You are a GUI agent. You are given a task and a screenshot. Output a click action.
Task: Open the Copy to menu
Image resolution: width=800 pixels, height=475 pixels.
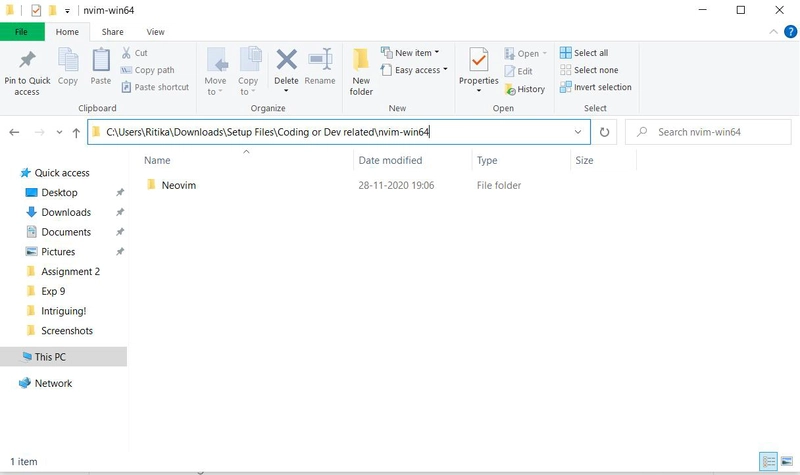point(248,72)
